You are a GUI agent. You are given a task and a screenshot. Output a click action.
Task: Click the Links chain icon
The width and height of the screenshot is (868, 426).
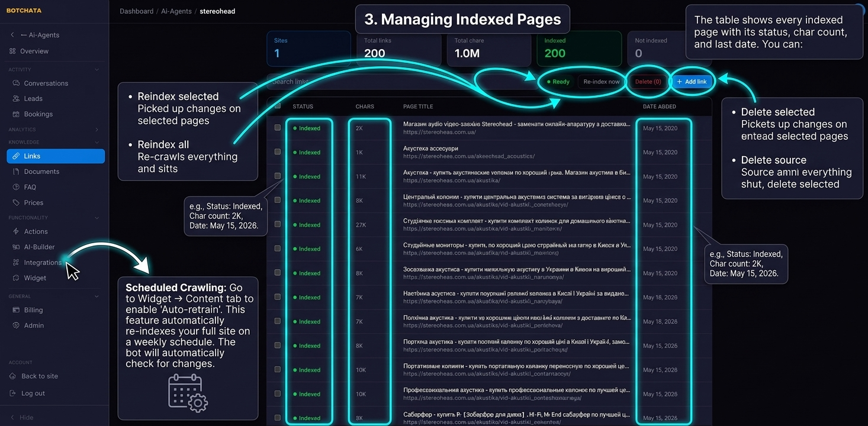(x=17, y=156)
